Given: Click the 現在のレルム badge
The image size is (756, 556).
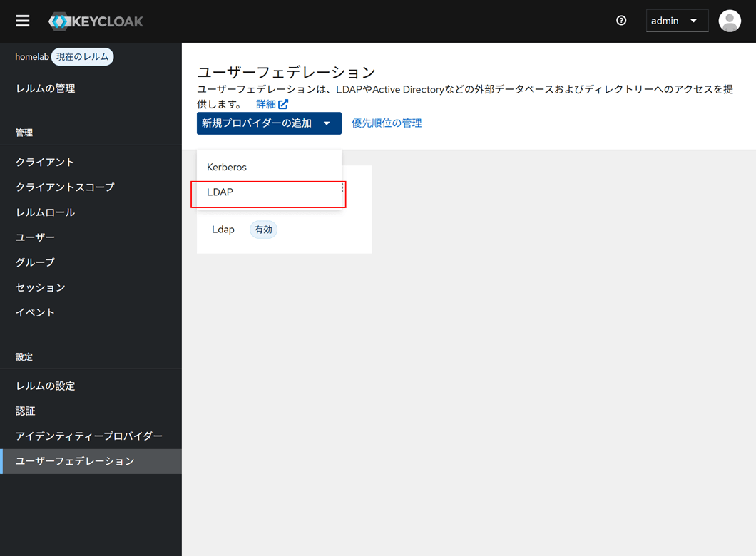Looking at the screenshot, I should coord(83,57).
